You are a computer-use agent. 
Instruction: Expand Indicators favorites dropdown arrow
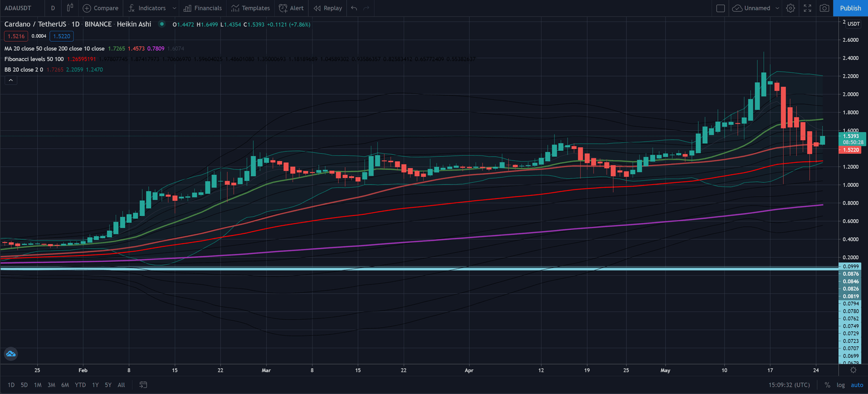coord(174,8)
